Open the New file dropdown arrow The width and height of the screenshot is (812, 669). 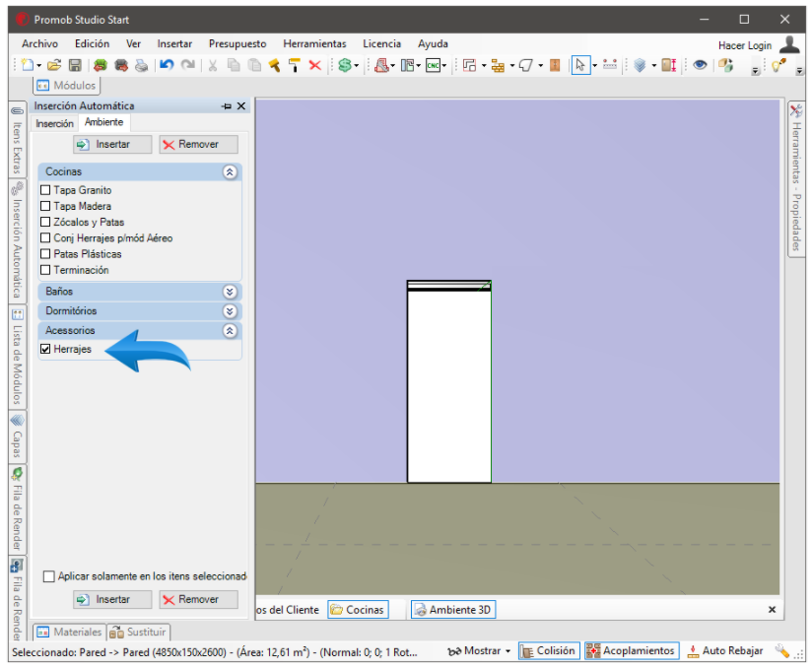tap(38, 66)
